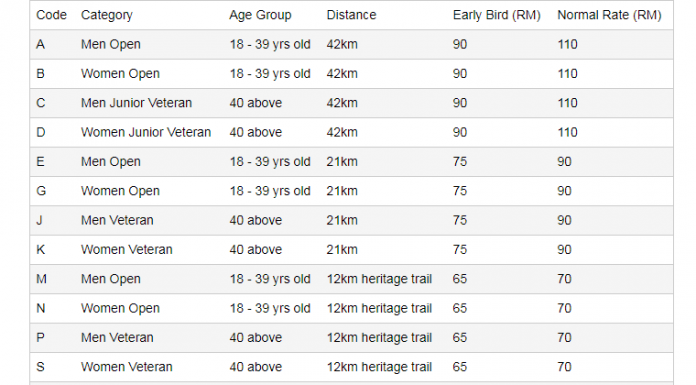Click the Distance column header
Screen dimensions: 696x385
pyautogui.click(x=351, y=15)
